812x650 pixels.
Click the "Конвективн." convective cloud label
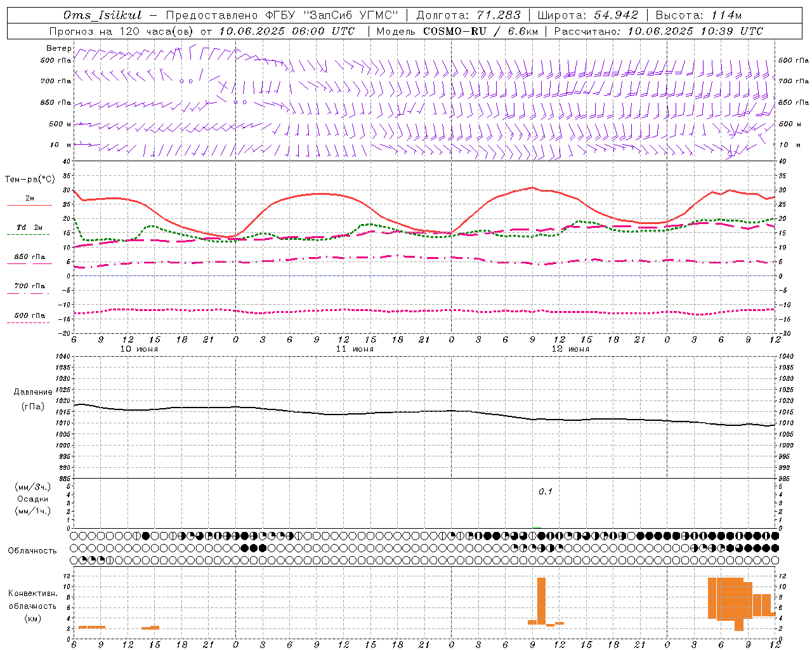[x=33, y=594]
